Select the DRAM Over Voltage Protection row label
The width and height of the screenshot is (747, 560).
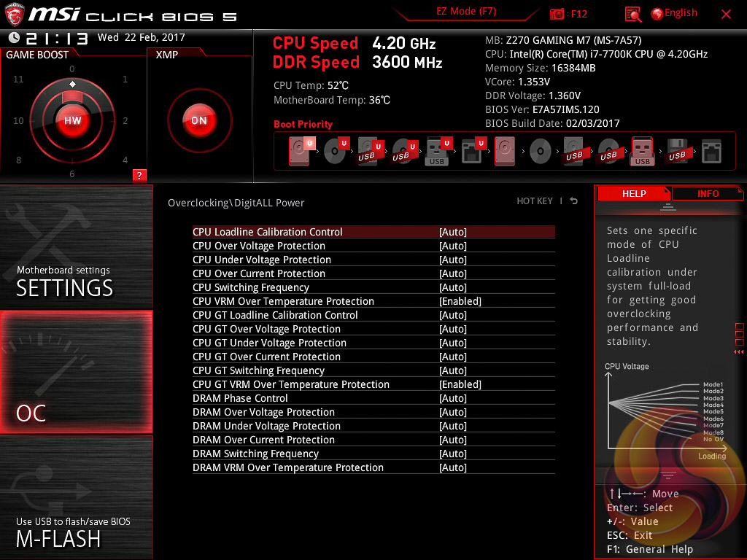click(x=263, y=413)
